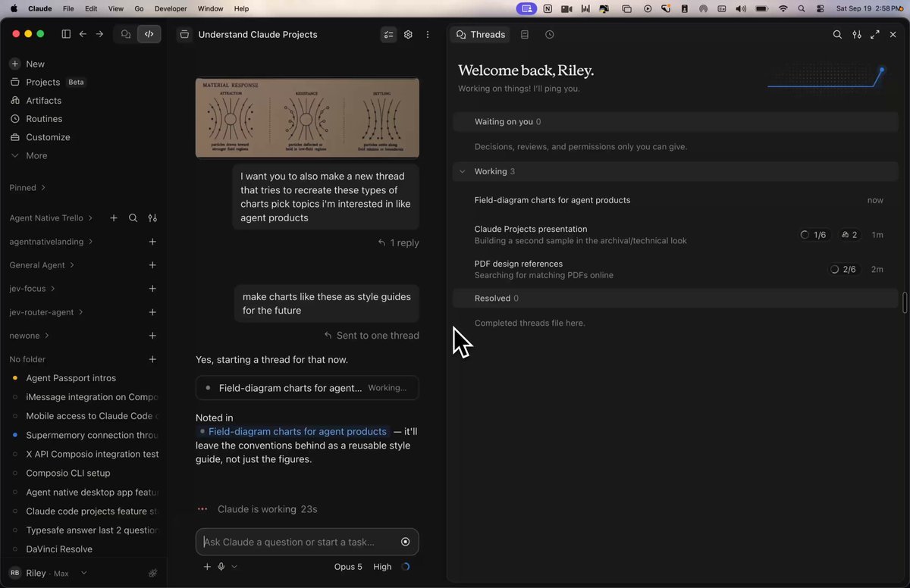Image resolution: width=910 pixels, height=588 pixels.
Task: Open the three-dot more options menu
Action: (428, 35)
